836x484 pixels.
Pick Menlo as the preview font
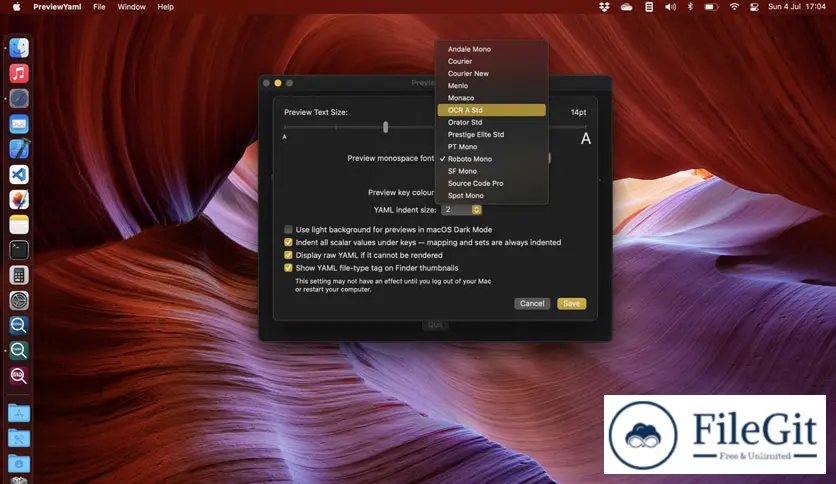[x=492, y=86]
